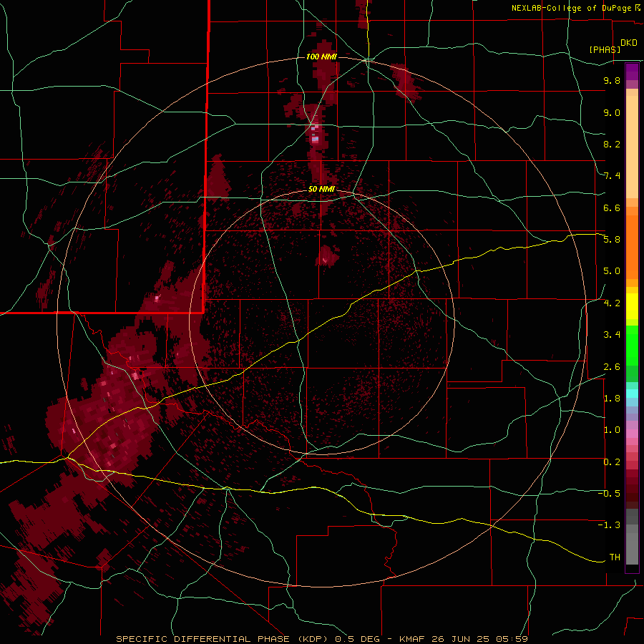Select the 6.6 legend value
The image size is (644, 644).
point(612,208)
